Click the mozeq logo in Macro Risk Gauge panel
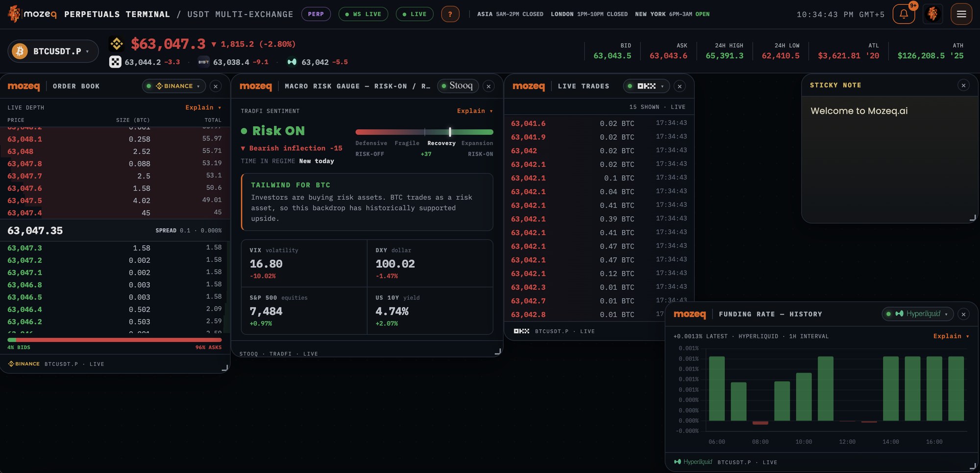Image resolution: width=980 pixels, height=473 pixels. coord(255,86)
